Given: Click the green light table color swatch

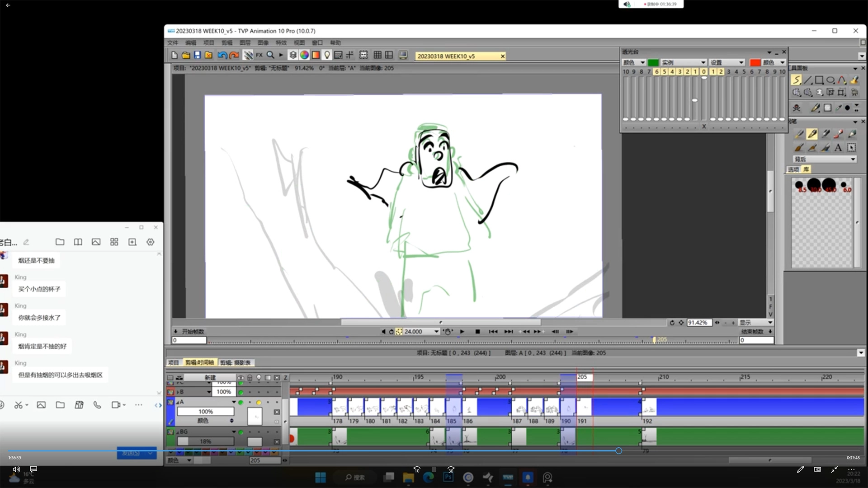Looking at the screenshot, I should click(x=653, y=62).
